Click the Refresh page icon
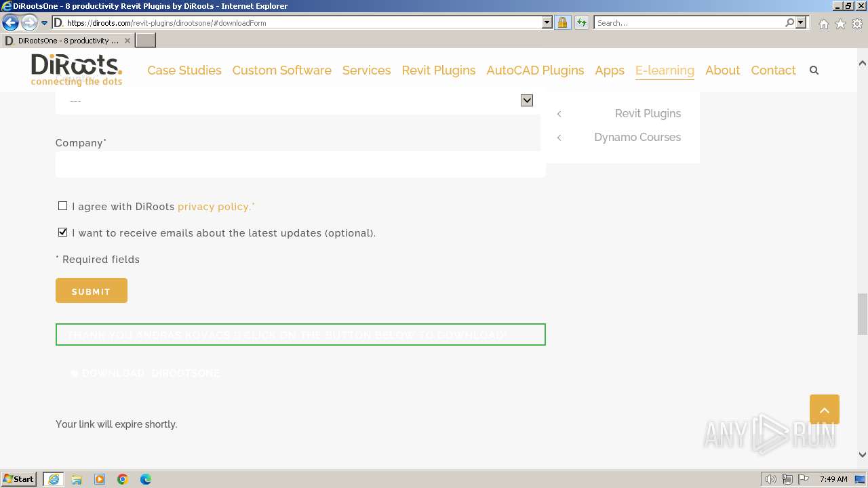 (581, 23)
